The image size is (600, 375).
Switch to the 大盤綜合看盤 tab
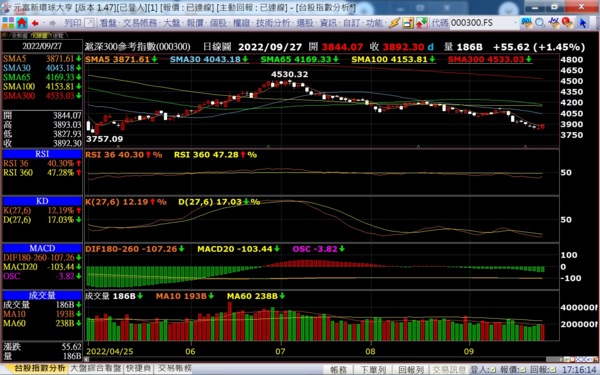(96, 368)
